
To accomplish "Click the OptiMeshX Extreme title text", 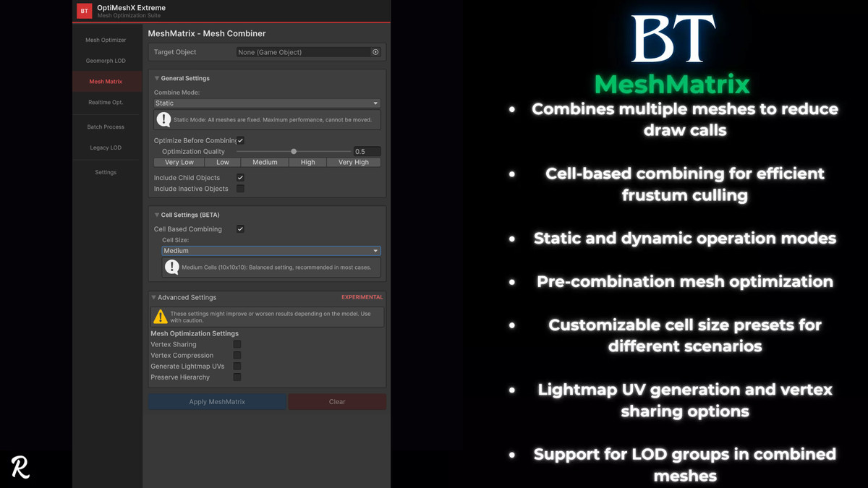I will pos(132,8).
